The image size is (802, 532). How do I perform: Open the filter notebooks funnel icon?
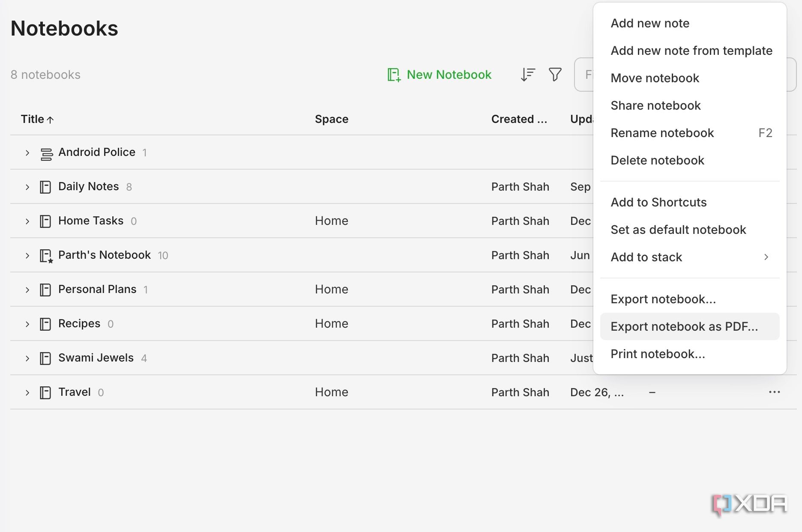point(555,75)
